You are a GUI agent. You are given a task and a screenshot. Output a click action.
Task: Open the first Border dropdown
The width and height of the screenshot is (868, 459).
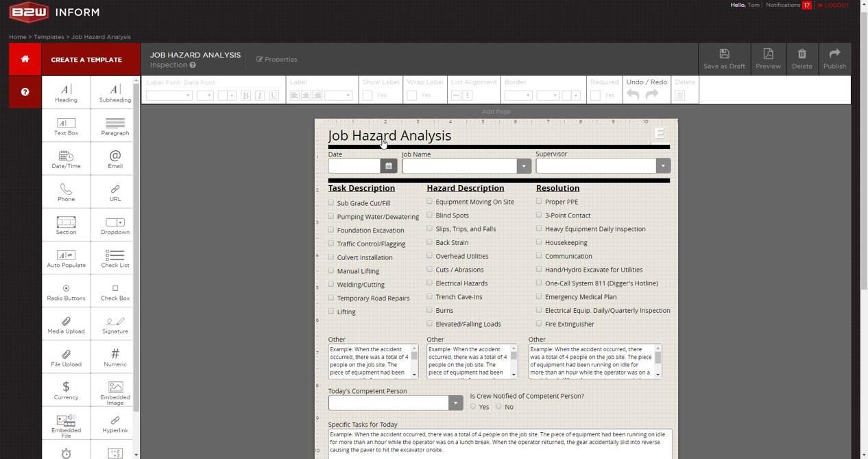(518, 95)
